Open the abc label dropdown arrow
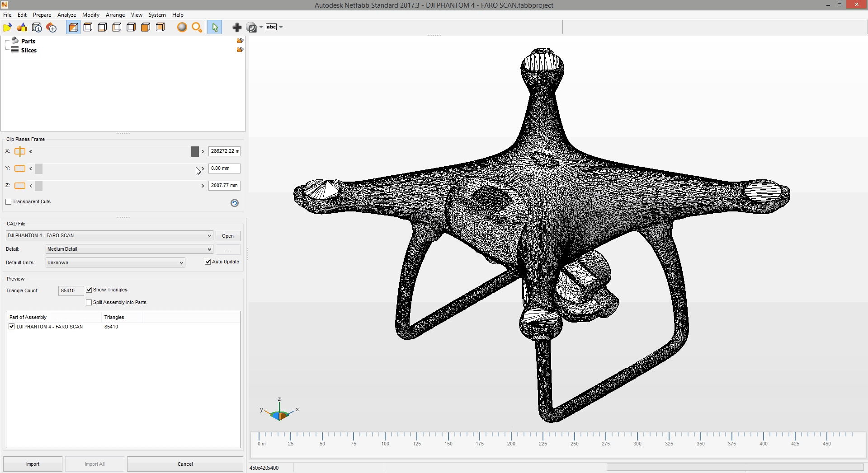Screen dimensions: 868x473 281,28
